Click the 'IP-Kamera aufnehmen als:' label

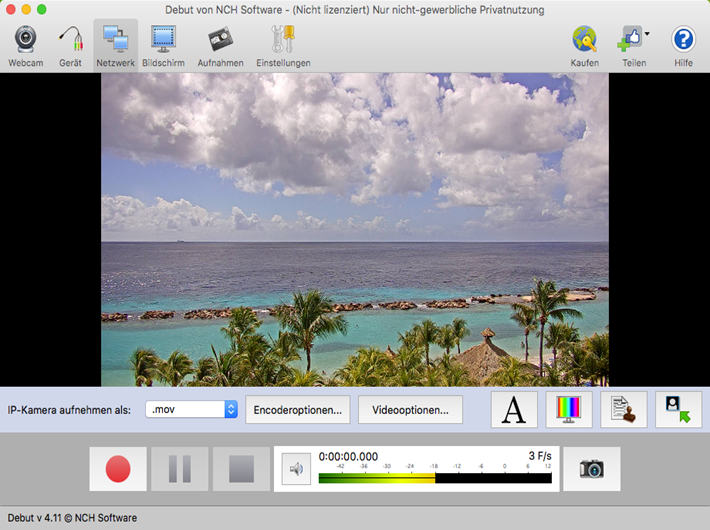[69, 410]
